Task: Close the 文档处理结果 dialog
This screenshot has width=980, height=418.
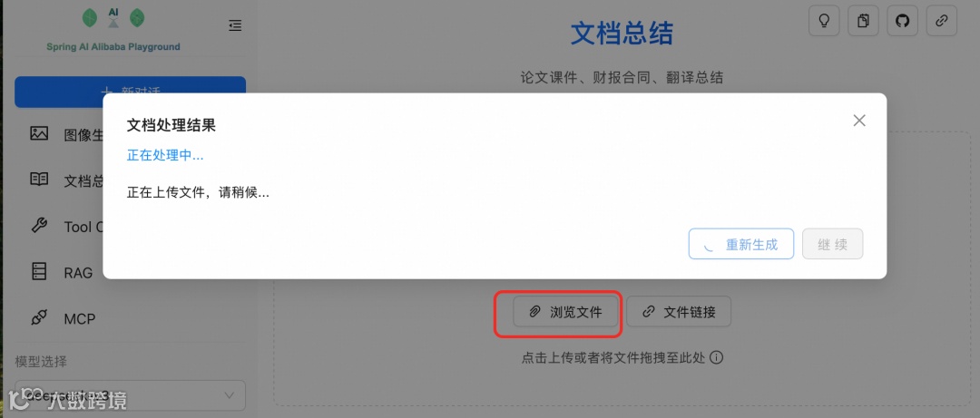Action: pyautogui.click(x=859, y=122)
